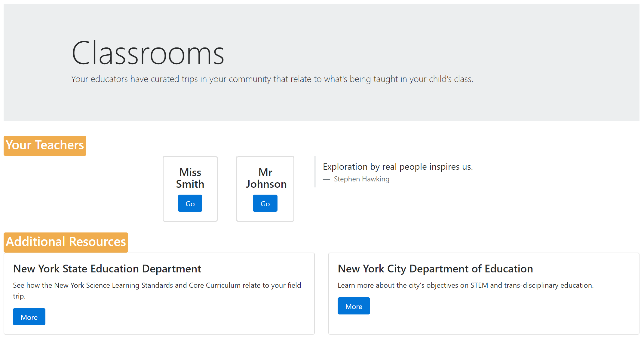Image resolution: width=644 pixels, height=352 pixels.
Task: Select the Miss Smith card title
Action: 190,178
